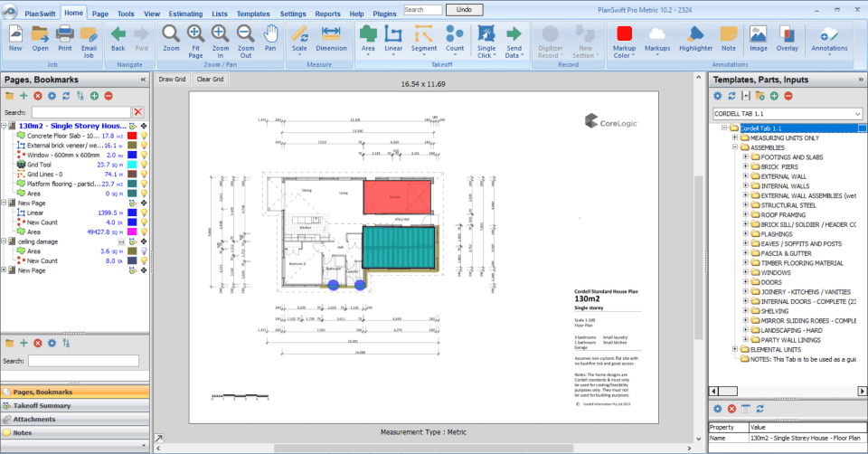Clear the pages search with the red X
This screenshot has height=454, width=868.
tap(137, 112)
